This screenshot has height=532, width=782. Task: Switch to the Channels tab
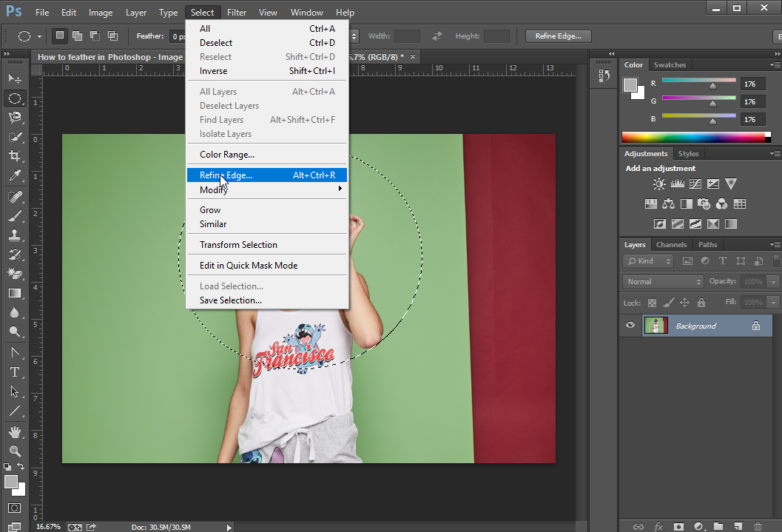coord(671,245)
